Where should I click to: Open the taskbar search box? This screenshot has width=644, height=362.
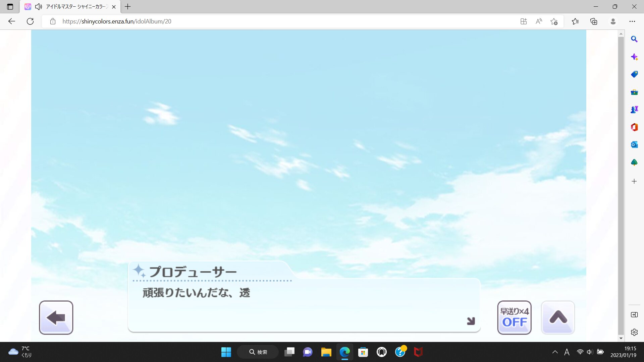pyautogui.click(x=258, y=352)
